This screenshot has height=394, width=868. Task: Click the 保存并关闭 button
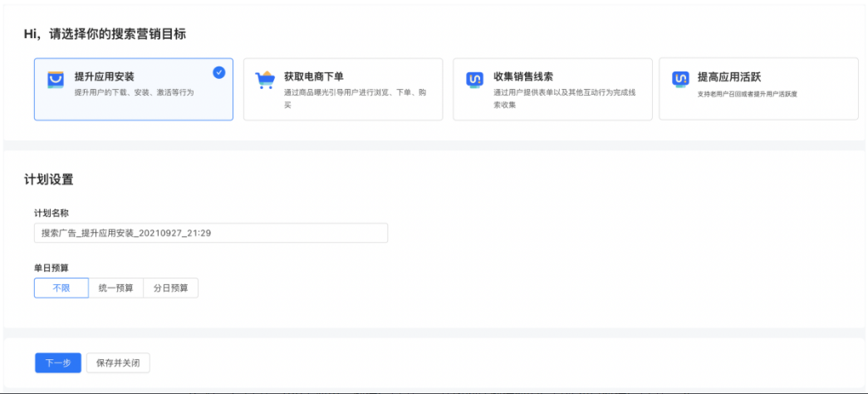click(118, 363)
